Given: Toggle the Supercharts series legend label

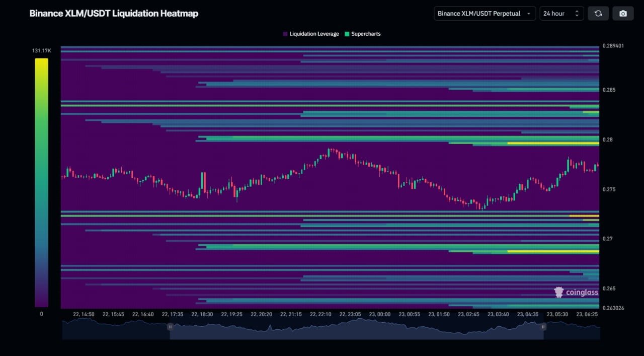Looking at the screenshot, I should (366, 34).
